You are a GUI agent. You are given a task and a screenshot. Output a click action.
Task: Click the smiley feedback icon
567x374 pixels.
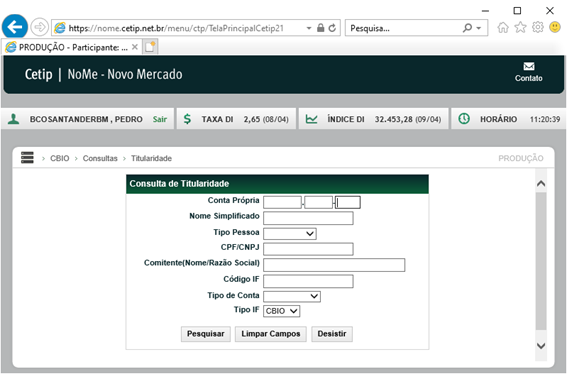pos(555,27)
